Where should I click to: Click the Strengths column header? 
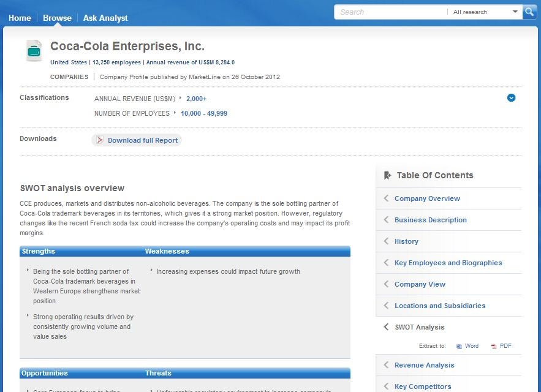point(39,251)
